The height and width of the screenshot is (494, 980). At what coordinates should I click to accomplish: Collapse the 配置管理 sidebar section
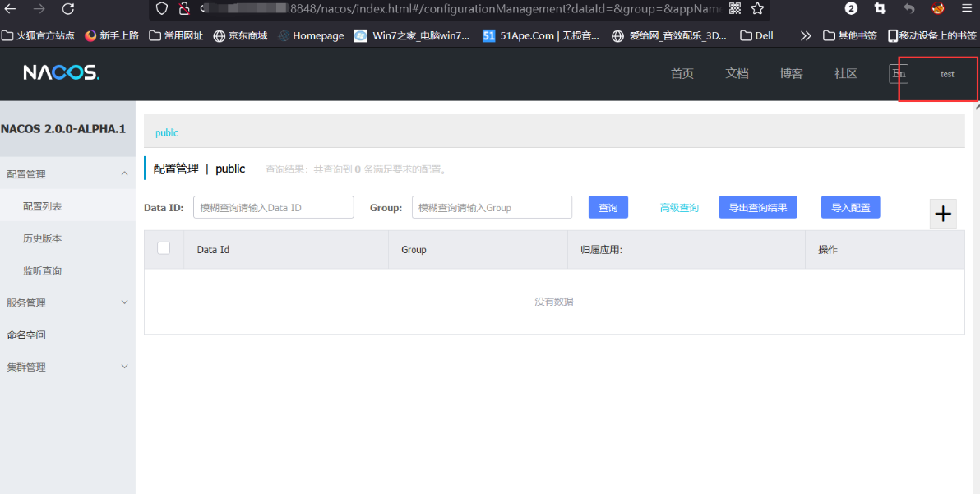[67, 174]
